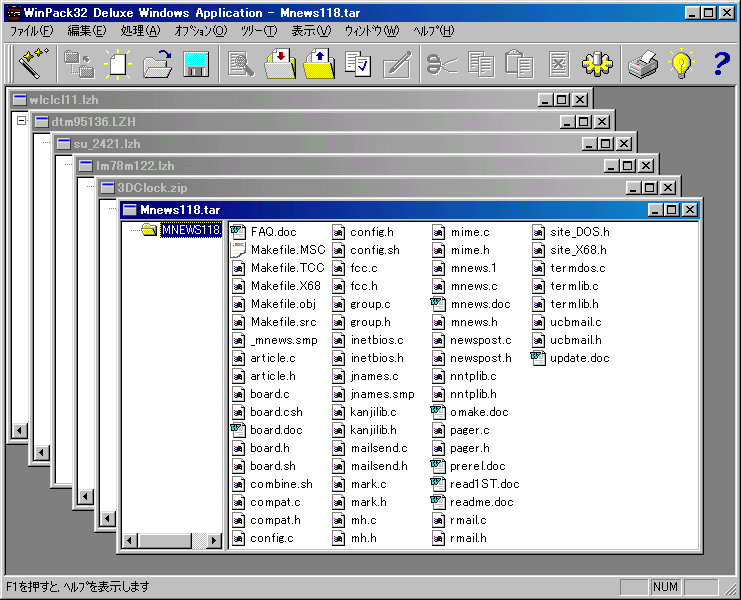Select the readme.doc file
This screenshot has width=741, height=600.
point(481,502)
